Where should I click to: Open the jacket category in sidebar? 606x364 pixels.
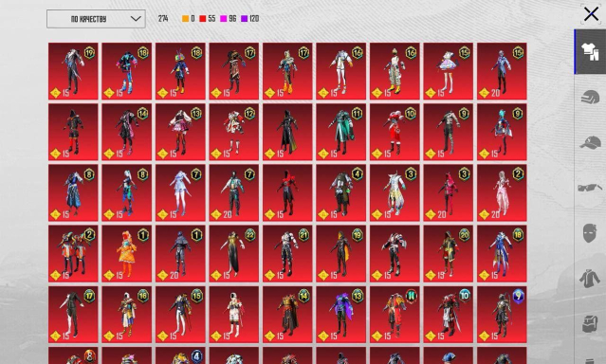click(x=590, y=279)
